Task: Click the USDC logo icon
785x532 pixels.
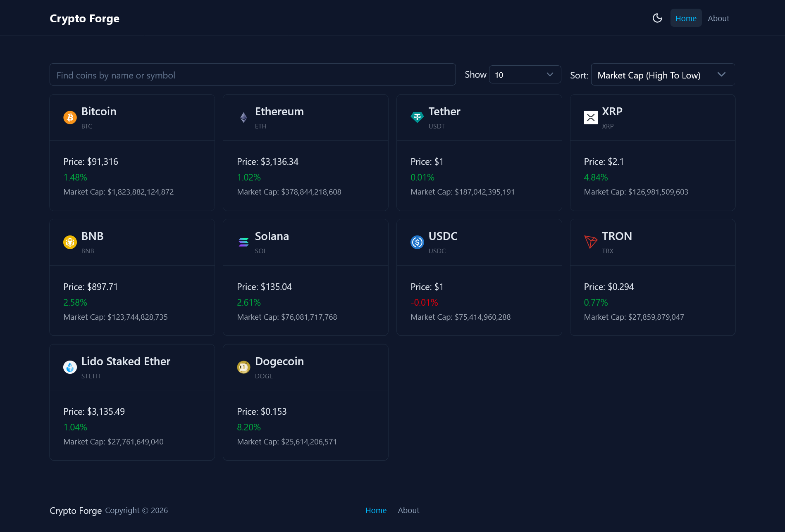Action: tap(417, 242)
